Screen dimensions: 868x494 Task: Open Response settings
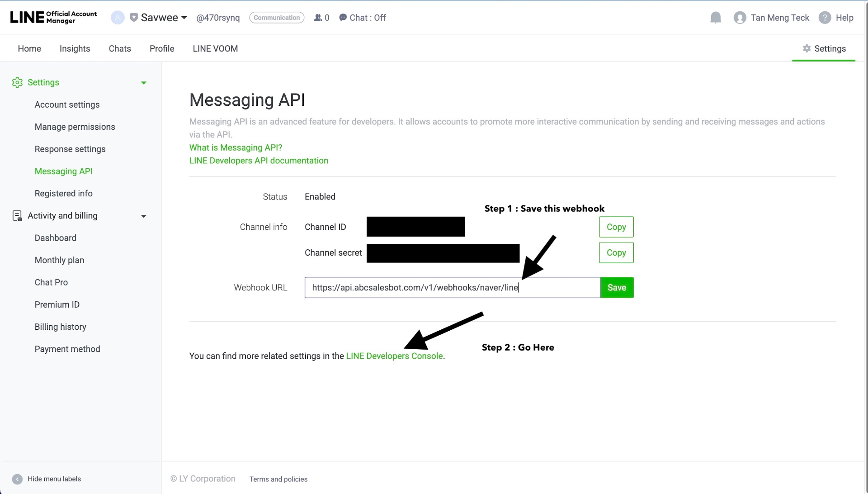point(70,149)
